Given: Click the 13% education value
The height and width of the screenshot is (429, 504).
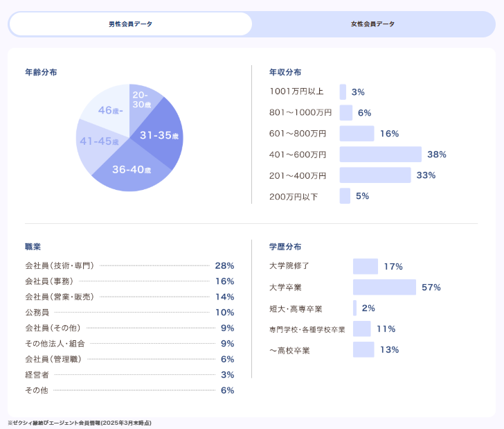Looking at the screenshot, I should click(x=389, y=349).
